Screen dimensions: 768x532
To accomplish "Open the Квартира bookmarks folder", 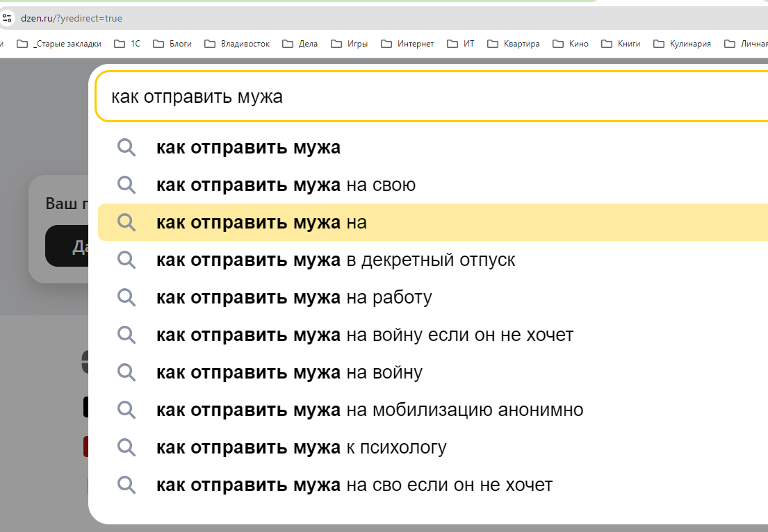I will pos(513,44).
